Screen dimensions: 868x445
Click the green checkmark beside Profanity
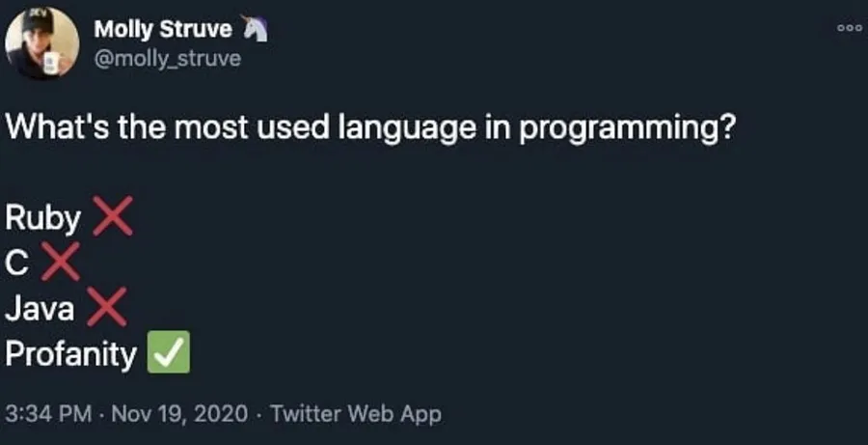point(168,354)
